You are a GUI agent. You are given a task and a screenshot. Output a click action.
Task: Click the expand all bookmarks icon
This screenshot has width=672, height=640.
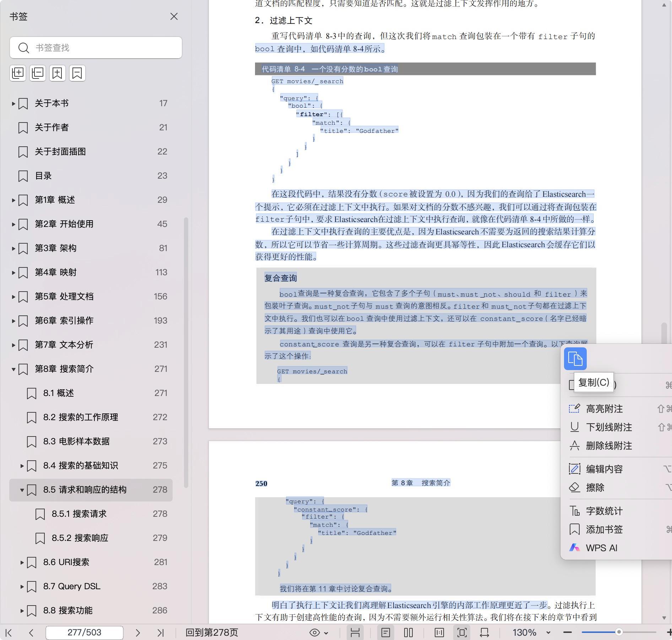(x=18, y=73)
